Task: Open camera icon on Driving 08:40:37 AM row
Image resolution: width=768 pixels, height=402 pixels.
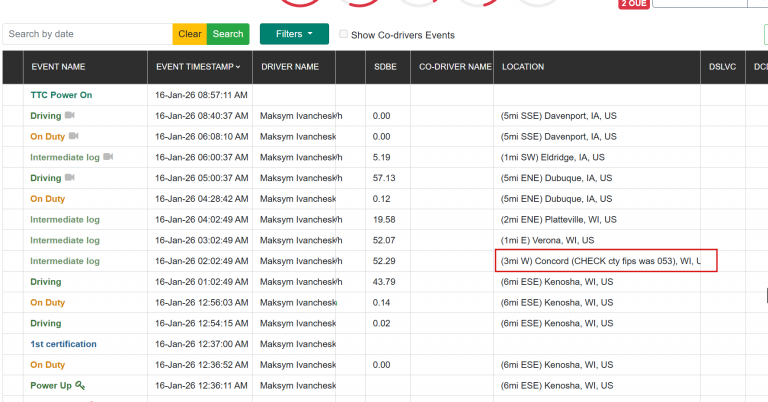Action: click(70, 115)
